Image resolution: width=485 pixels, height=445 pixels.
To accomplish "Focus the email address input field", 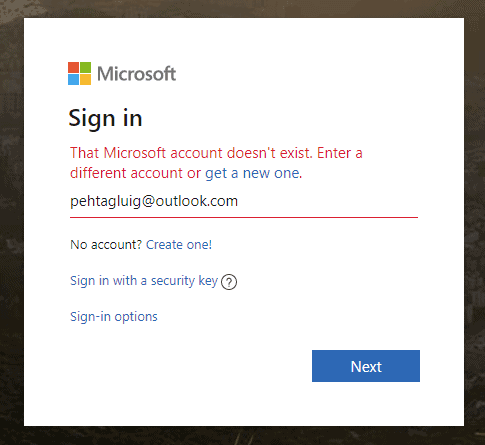I will click(244, 201).
